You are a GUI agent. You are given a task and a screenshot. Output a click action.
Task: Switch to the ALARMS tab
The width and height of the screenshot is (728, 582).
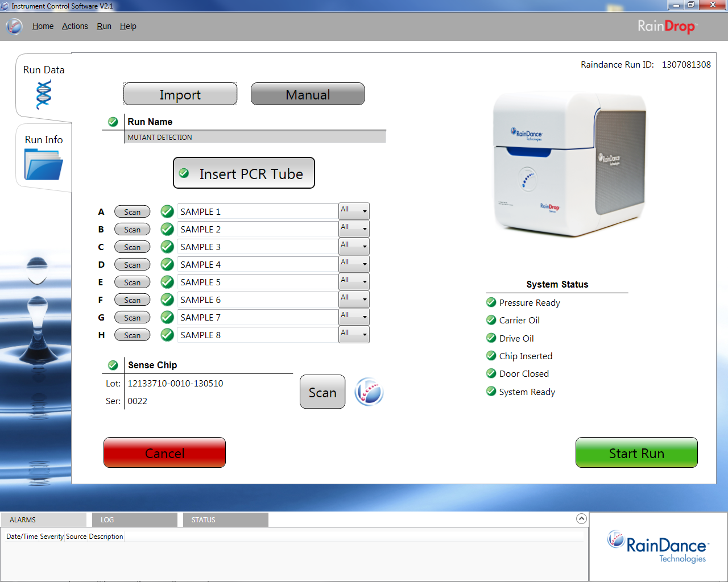tap(44, 519)
